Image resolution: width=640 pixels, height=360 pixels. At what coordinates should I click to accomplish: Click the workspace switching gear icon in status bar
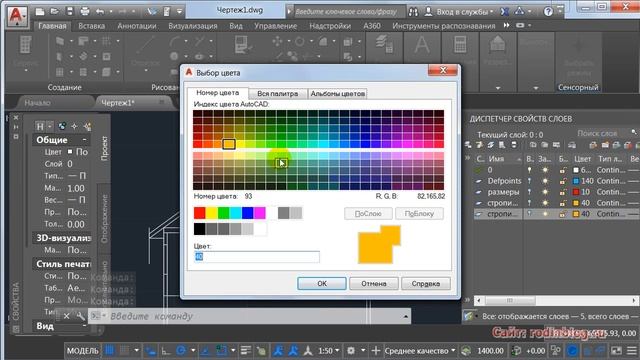(x=351, y=351)
